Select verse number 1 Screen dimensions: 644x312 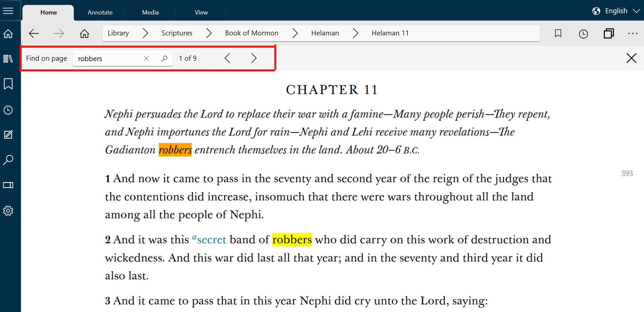[107, 179]
